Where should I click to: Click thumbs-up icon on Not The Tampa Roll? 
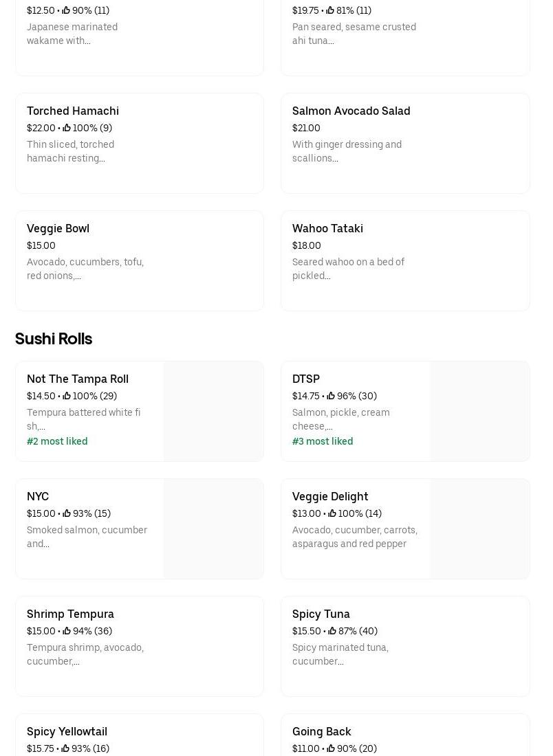[x=67, y=396]
